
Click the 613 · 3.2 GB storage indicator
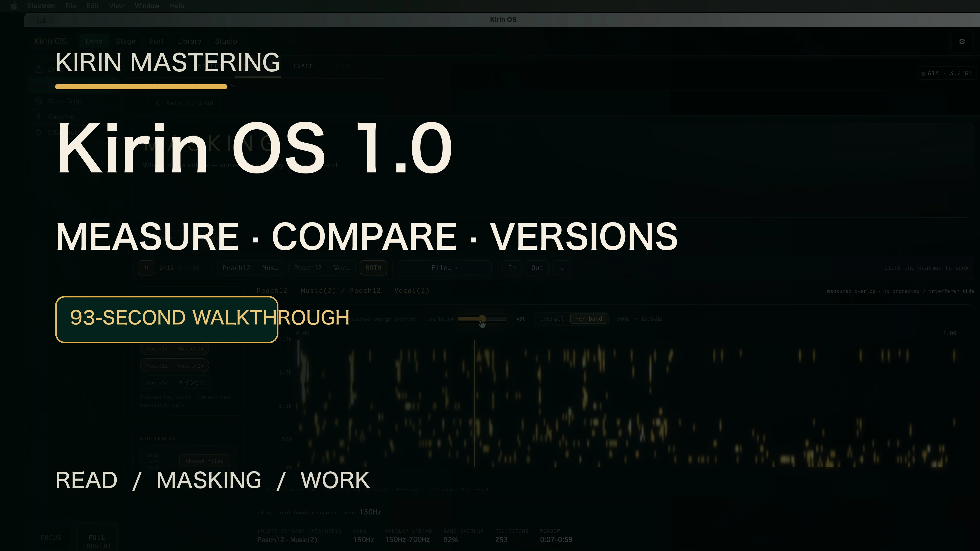point(946,73)
